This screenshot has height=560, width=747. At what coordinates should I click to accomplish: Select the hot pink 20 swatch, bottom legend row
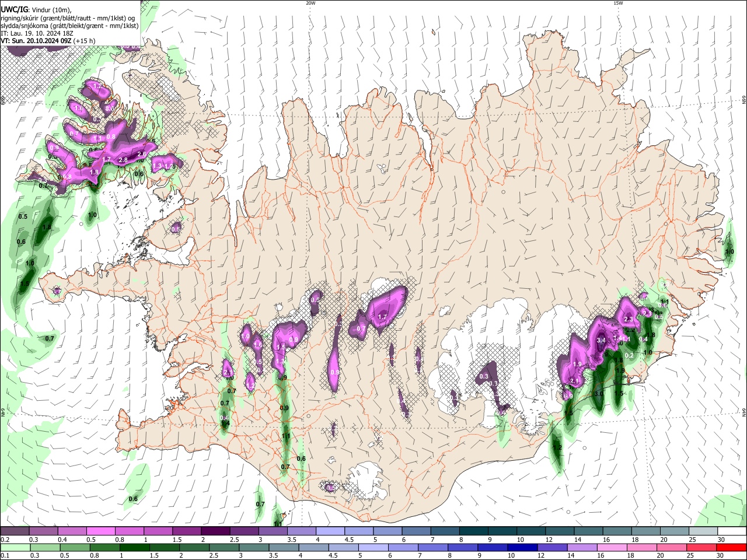[x=672, y=548]
